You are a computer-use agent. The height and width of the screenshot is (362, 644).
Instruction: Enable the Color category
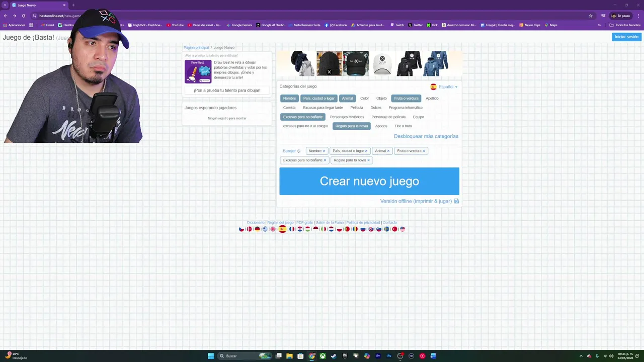(x=364, y=99)
